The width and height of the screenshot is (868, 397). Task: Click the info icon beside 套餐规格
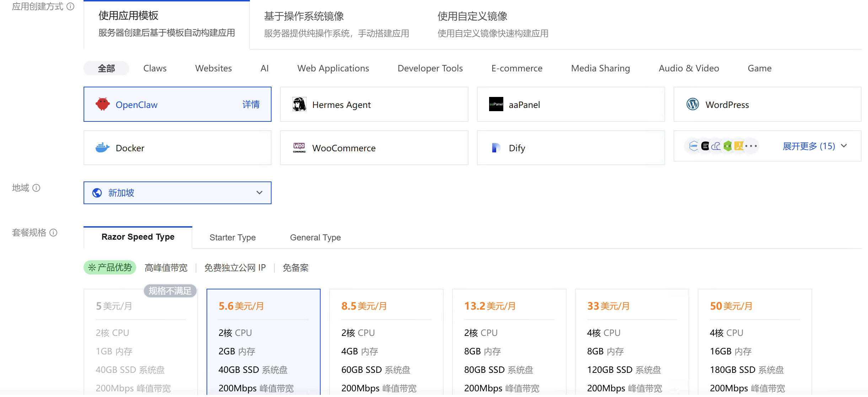point(53,233)
